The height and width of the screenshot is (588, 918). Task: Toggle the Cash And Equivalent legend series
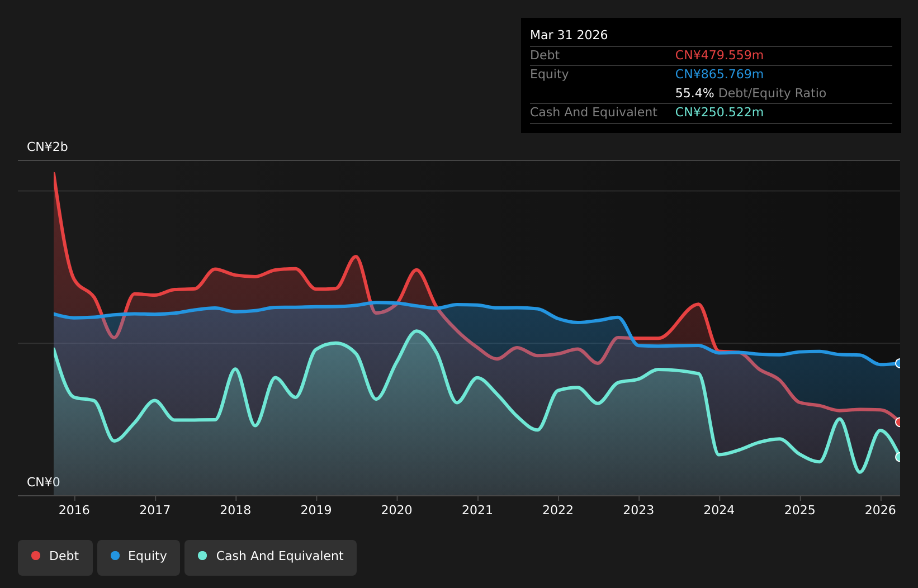coord(271,557)
